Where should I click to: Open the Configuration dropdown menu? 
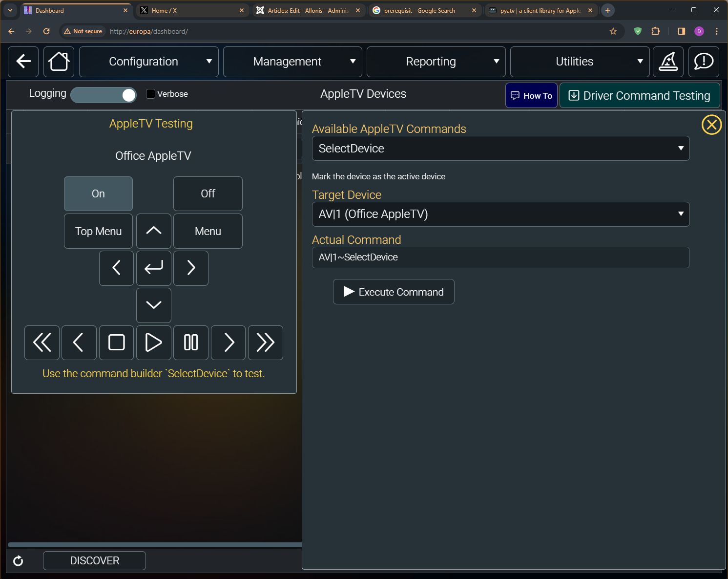(148, 62)
